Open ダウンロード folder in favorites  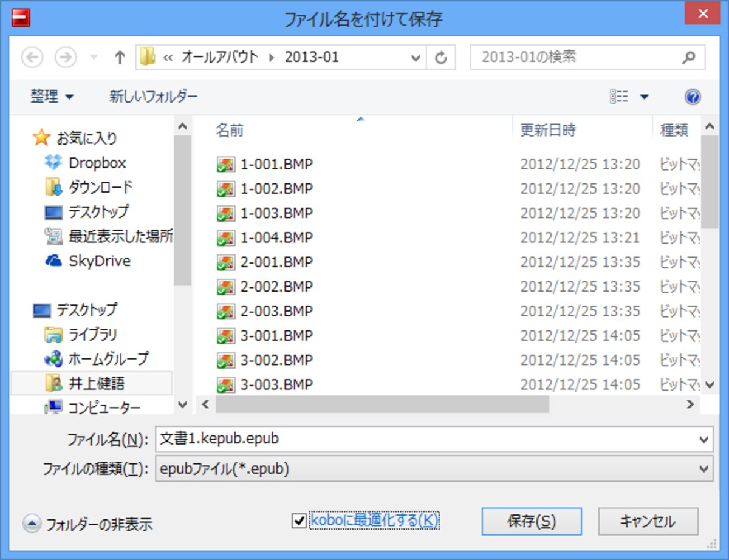point(89,188)
